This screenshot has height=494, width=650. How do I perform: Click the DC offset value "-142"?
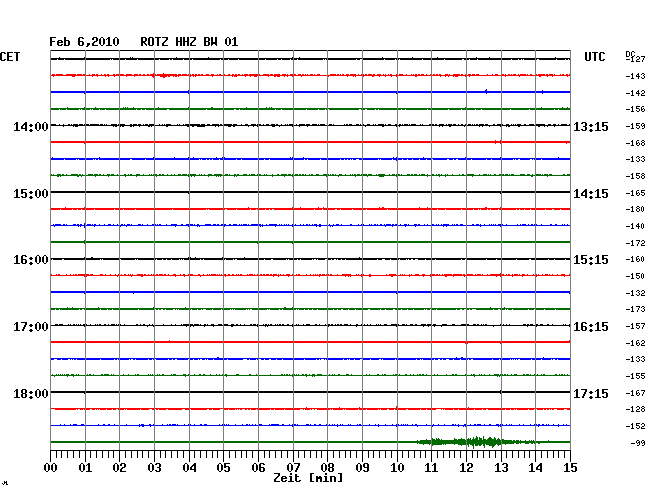point(635,93)
